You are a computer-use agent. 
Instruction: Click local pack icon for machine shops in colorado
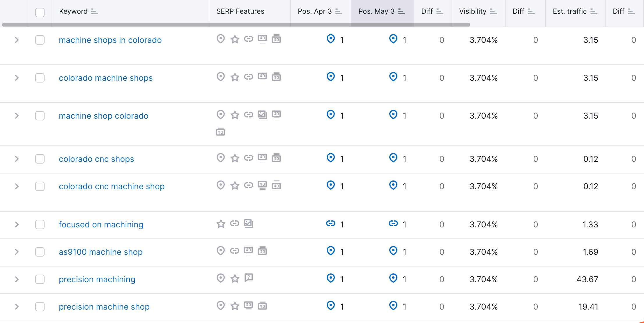221,39
